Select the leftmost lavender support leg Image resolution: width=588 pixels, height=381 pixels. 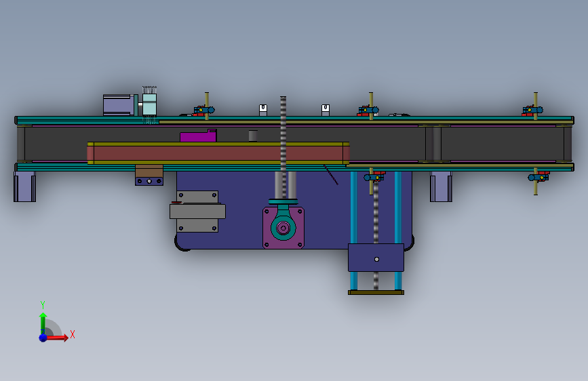[24, 186]
